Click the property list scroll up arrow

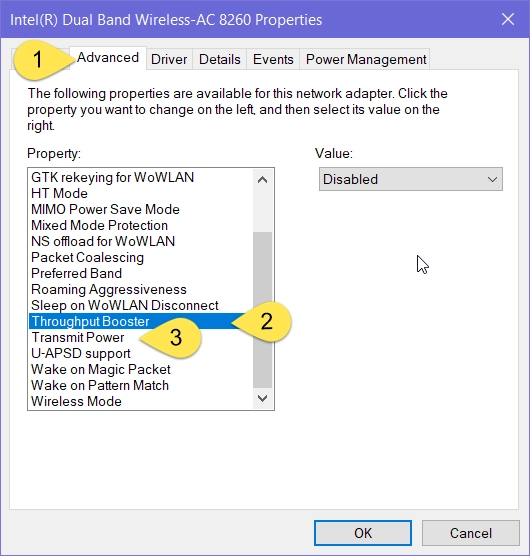pyautogui.click(x=262, y=180)
